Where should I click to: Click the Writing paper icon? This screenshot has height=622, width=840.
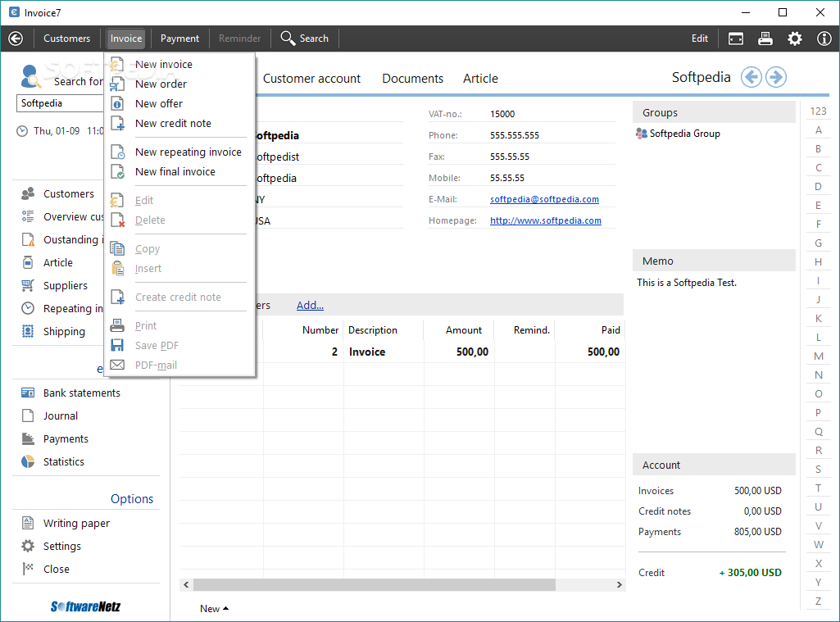click(x=28, y=523)
